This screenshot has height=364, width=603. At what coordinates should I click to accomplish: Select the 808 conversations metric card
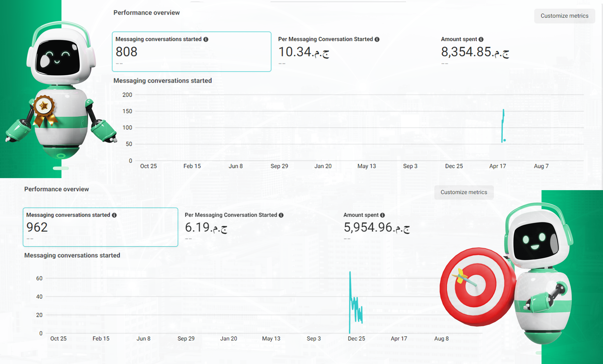click(x=191, y=52)
